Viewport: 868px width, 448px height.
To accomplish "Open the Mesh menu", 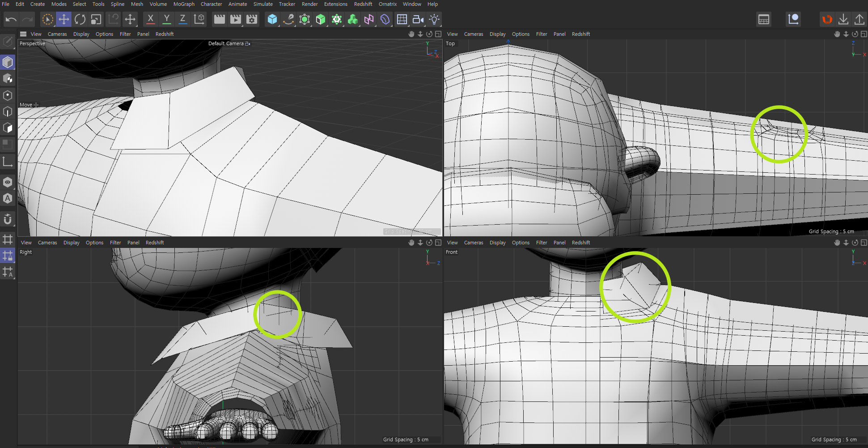I will pos(137,4).
